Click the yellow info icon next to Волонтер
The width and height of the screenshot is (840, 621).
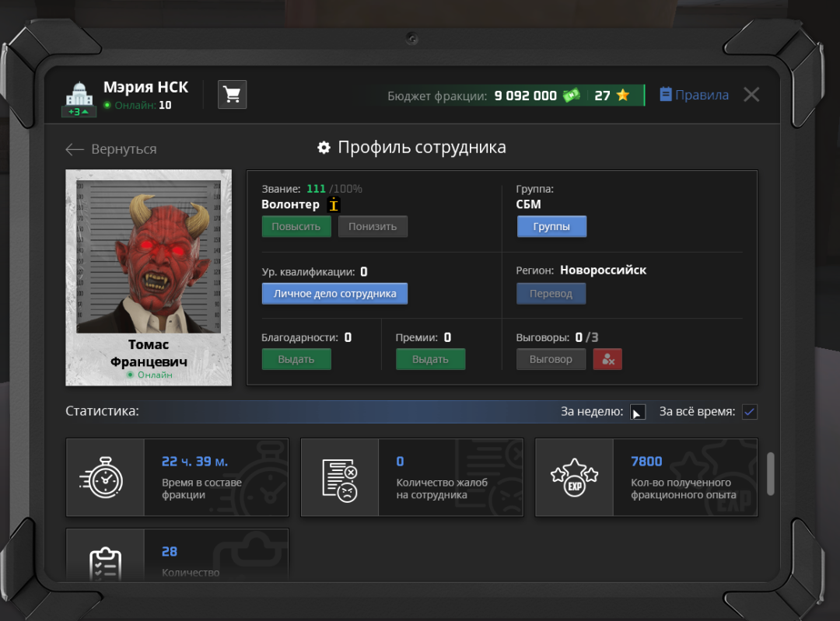click(x=333, y=204)
